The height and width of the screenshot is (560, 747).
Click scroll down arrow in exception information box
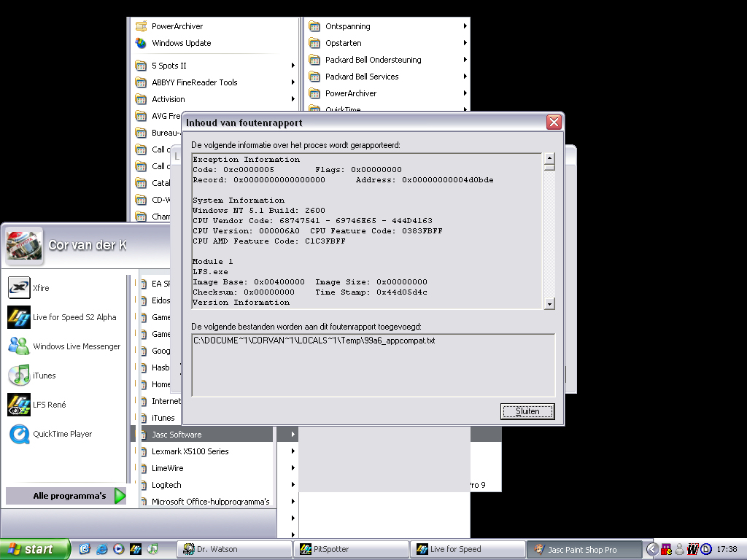pyautogui.click(x=549, y=304)
